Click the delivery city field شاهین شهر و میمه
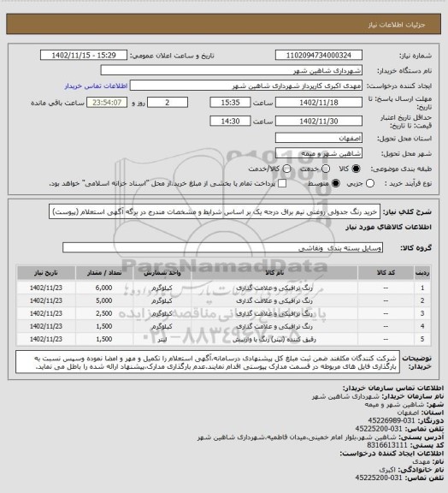The height and width of the screenshot is (493, 448). pyautogui.click(x=319, y=153)
